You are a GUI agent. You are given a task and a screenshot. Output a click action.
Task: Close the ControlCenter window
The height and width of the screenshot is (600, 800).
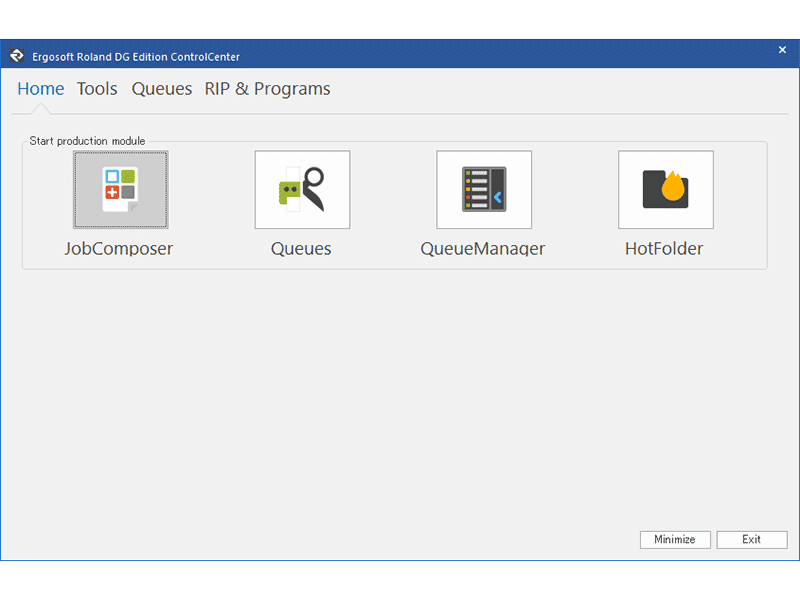[x=782, y=49]
